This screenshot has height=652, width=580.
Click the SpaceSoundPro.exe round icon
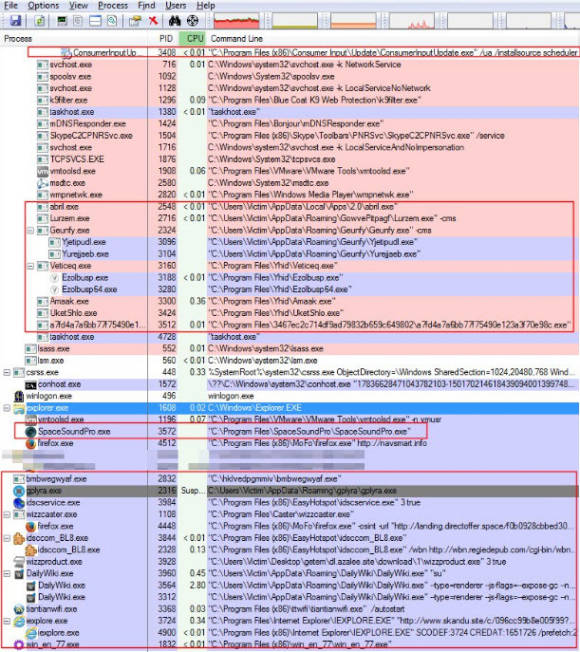pyautogui.click(x=31, y=432)
